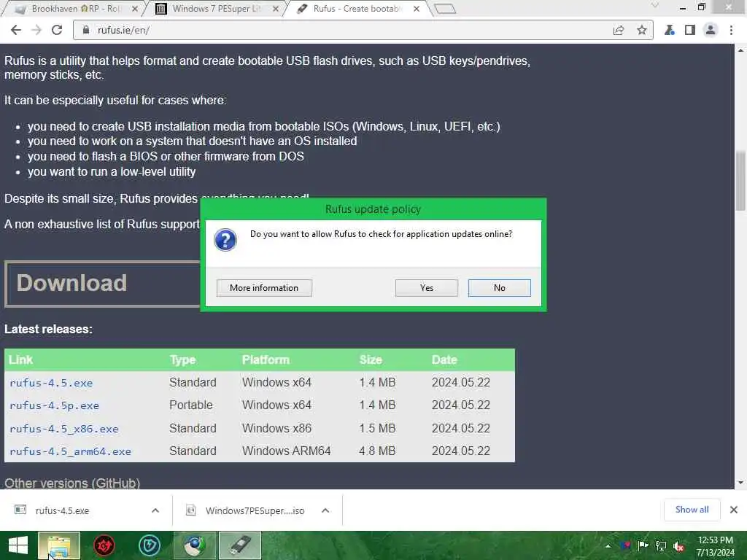Show hidden system tray icons
The image size is (747, 560).
click(x=608, y=545)
